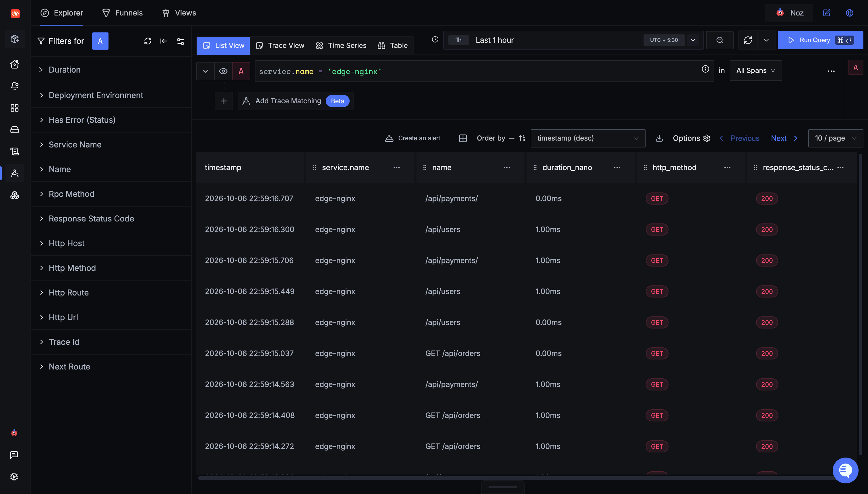
Task: Click the Run Query button
Action: (x=820, y=40)
